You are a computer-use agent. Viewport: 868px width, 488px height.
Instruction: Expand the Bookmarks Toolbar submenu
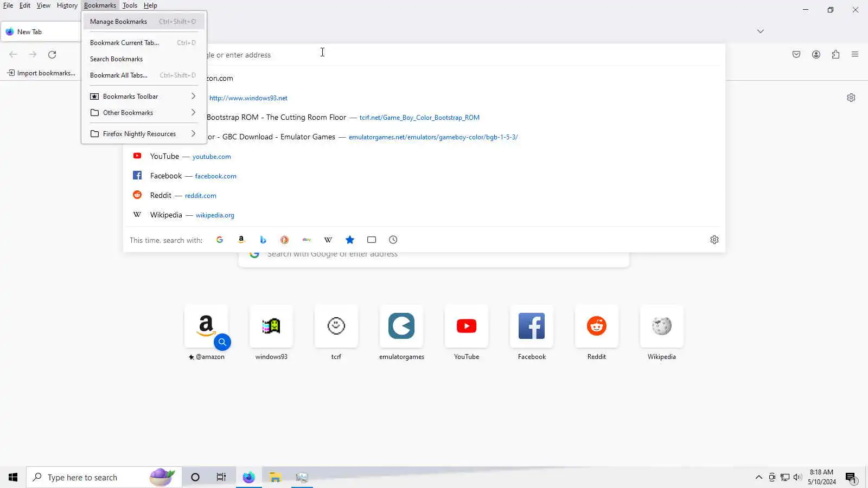(x=144, y=97)
